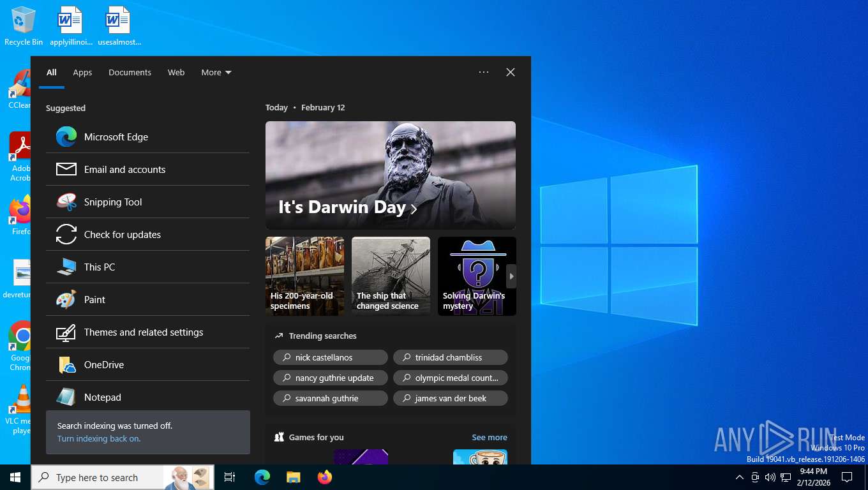Select applyillinoi Word document on desktop
This screenshot has width=868, height=490.
click(x=71, y=26)
